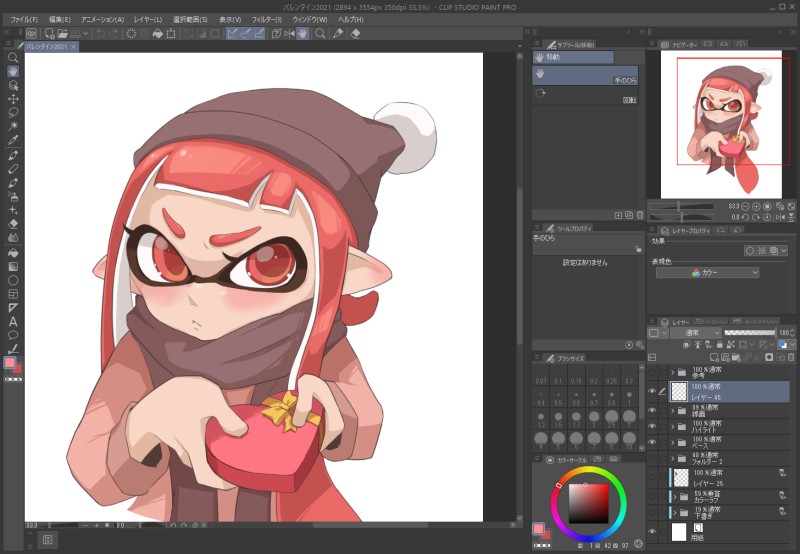Click the 移動 sub tool group tab
This screenshot has height=554, width=800.
click(573, 57)
